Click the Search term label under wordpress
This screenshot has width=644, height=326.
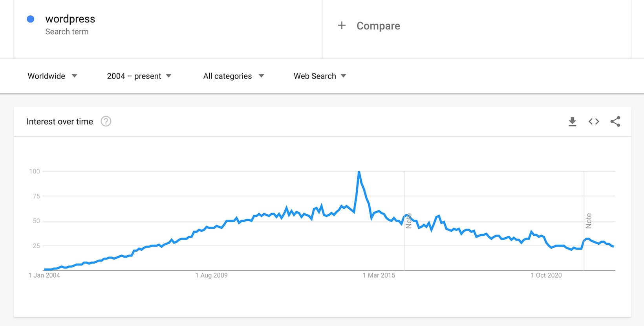[67, 31]
